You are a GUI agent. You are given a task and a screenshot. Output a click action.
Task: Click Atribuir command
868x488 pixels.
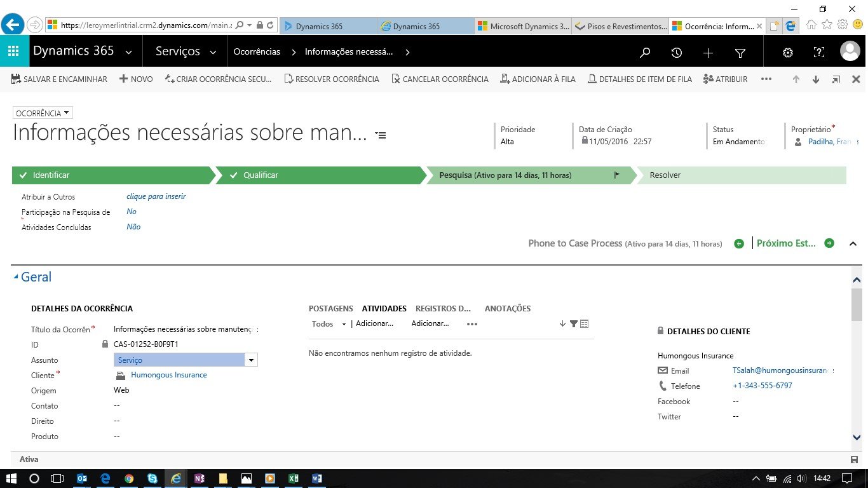[x=726, y=79]
